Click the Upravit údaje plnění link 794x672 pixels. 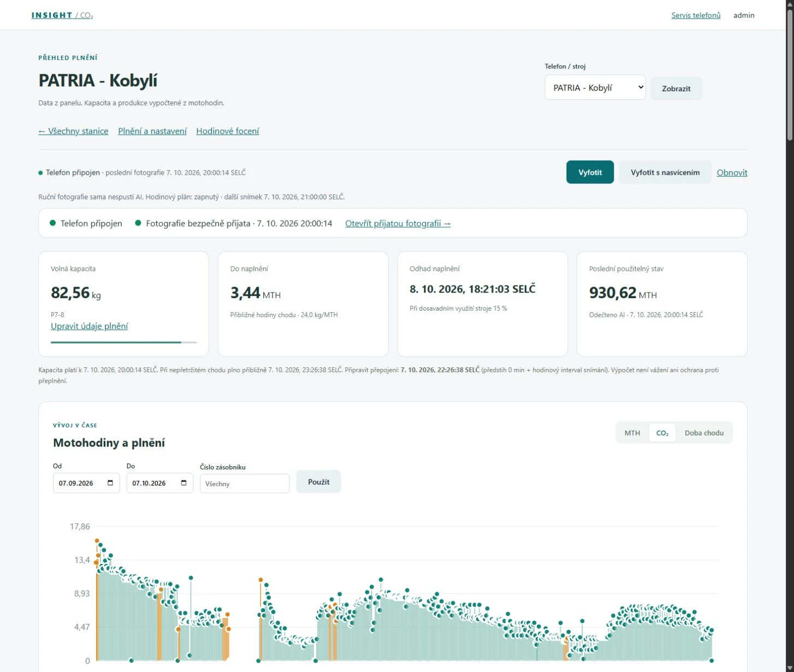click(x=90, y=326)
